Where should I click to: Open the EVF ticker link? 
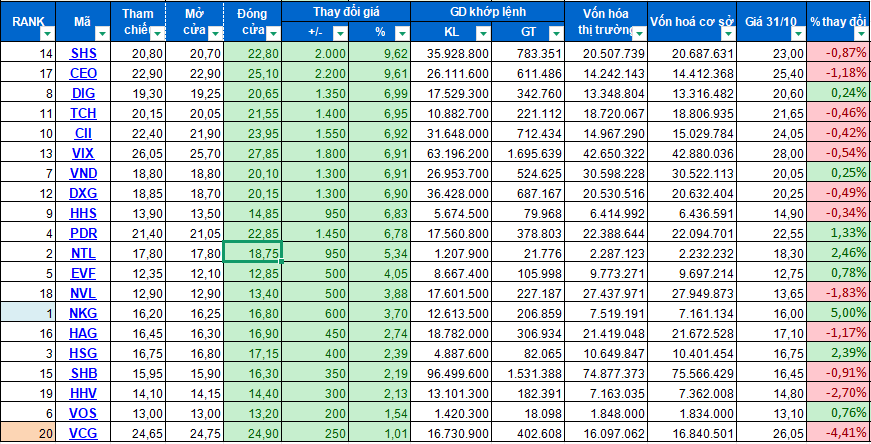[83, 273]
